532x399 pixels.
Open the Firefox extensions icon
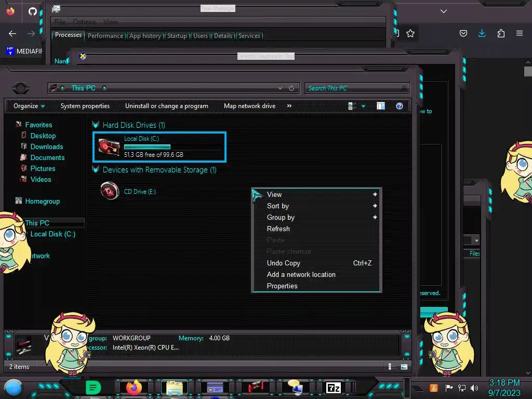[501, 33]
